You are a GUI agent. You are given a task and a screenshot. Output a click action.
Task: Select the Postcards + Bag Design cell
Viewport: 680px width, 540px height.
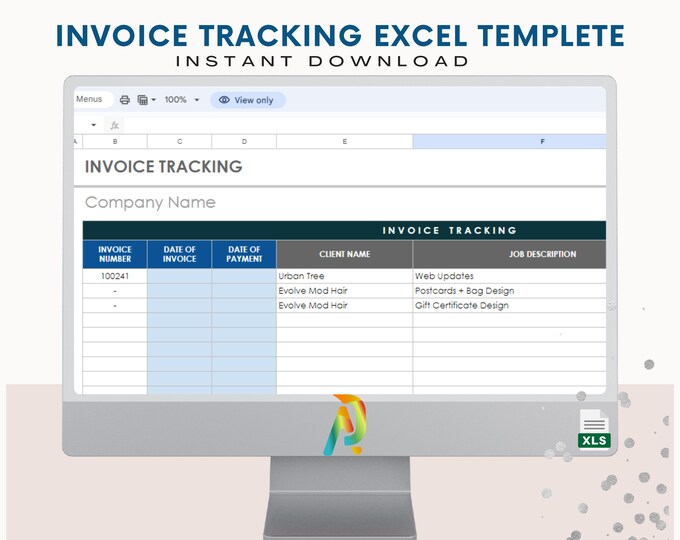510,291
